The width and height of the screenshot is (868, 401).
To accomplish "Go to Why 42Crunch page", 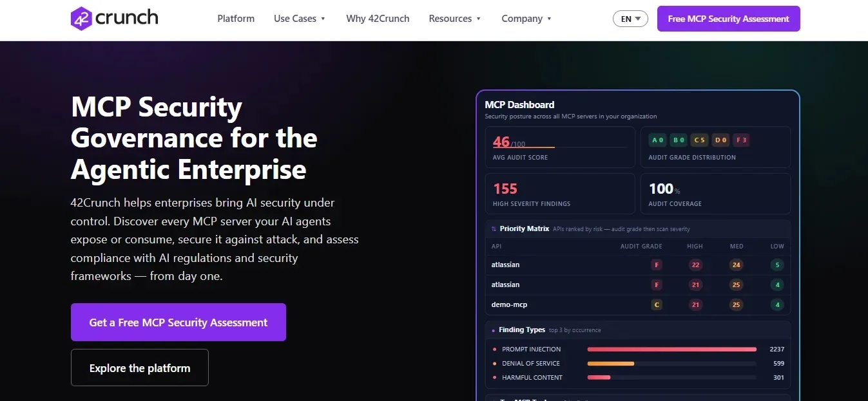I will tap(378, 19).
